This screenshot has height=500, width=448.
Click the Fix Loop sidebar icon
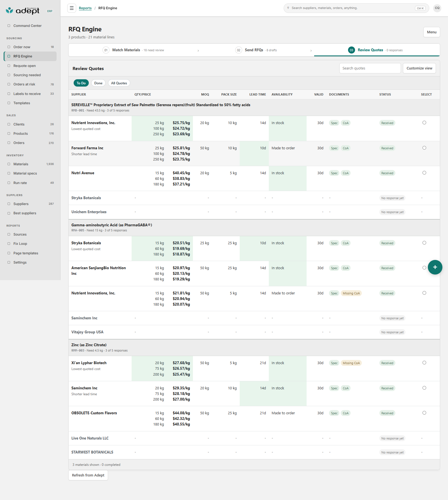click(9, 244)
